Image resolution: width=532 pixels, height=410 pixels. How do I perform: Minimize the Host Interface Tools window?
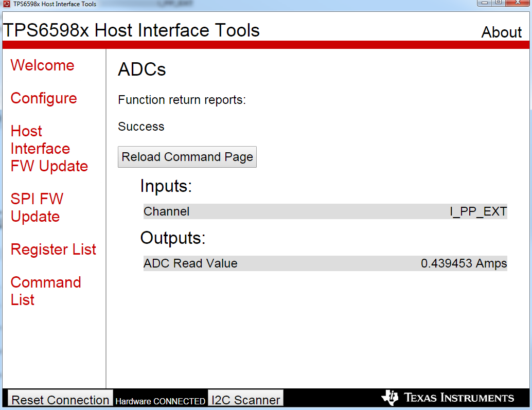pos(485,3)
